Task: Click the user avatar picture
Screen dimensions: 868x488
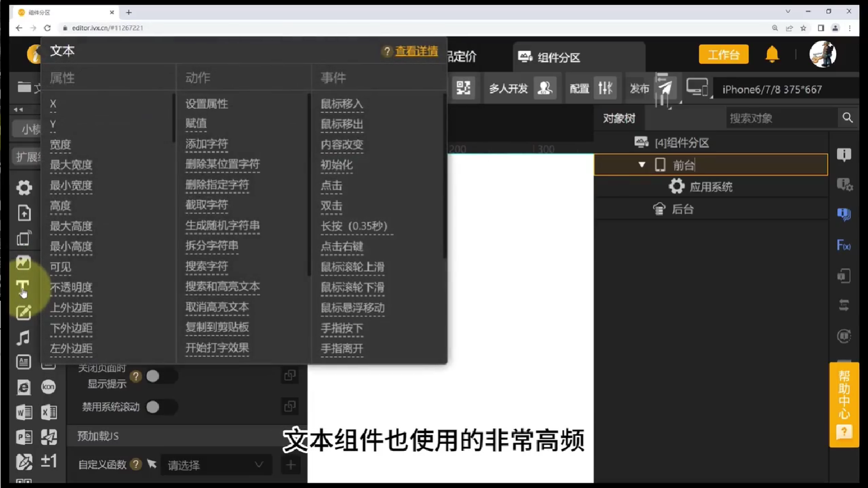Action: [x=823, y=54]
